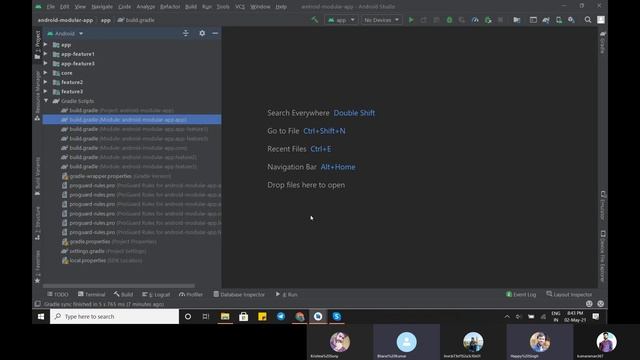The width and height of the screenshot is (640, 360).
Task: Open the Build menu
Action: click(191, 7)
